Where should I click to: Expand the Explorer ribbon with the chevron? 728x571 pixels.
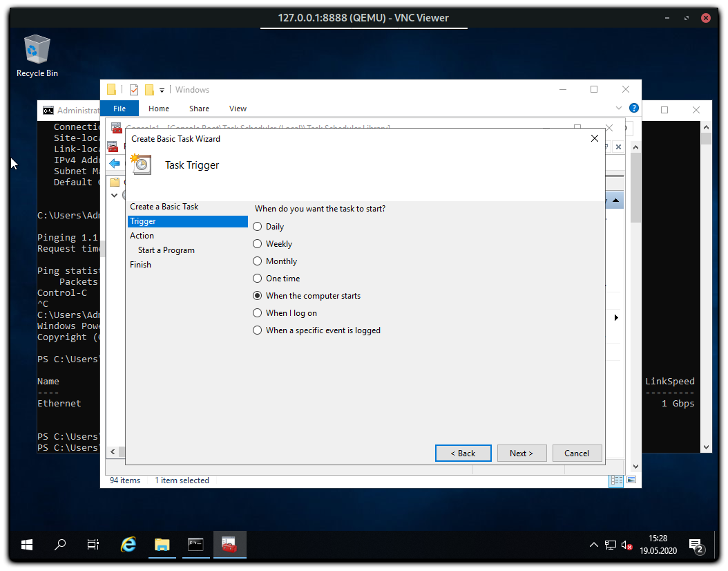click(619, 108)
